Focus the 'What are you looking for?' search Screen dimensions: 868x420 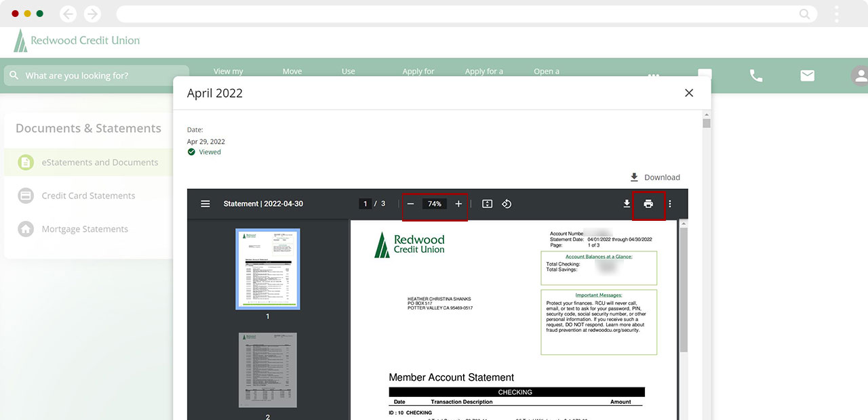[x=96, y=75]
